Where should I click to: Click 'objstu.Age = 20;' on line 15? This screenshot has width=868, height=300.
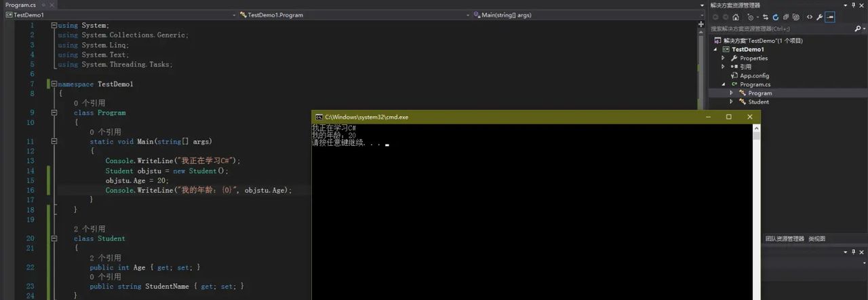point(136,181)
